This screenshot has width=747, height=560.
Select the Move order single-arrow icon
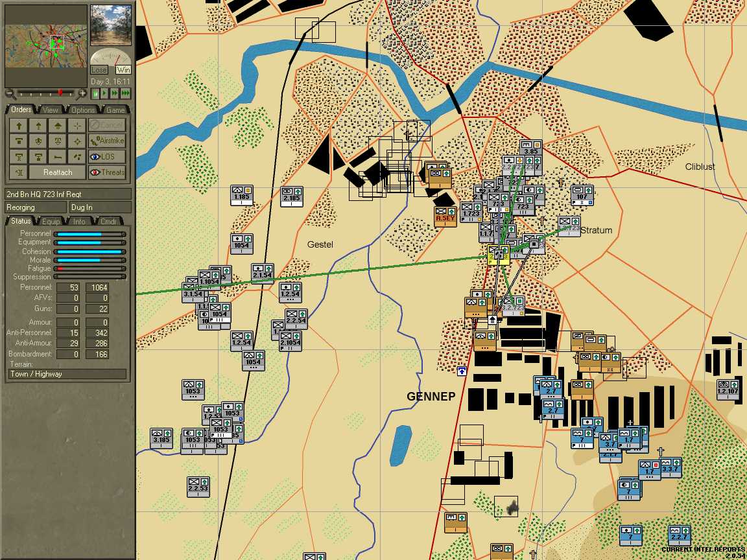point(19,126)
